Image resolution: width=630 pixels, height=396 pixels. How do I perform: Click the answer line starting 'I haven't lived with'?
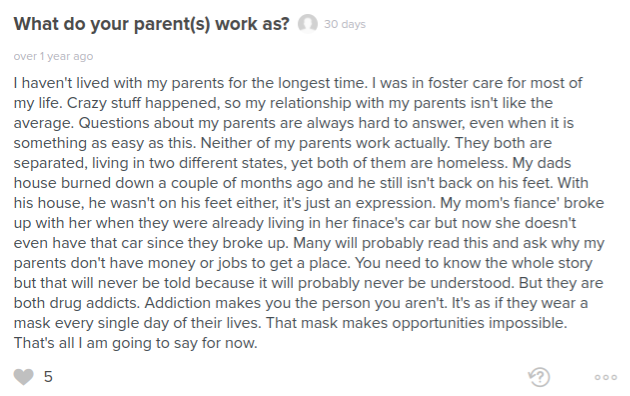click(298, 83)
